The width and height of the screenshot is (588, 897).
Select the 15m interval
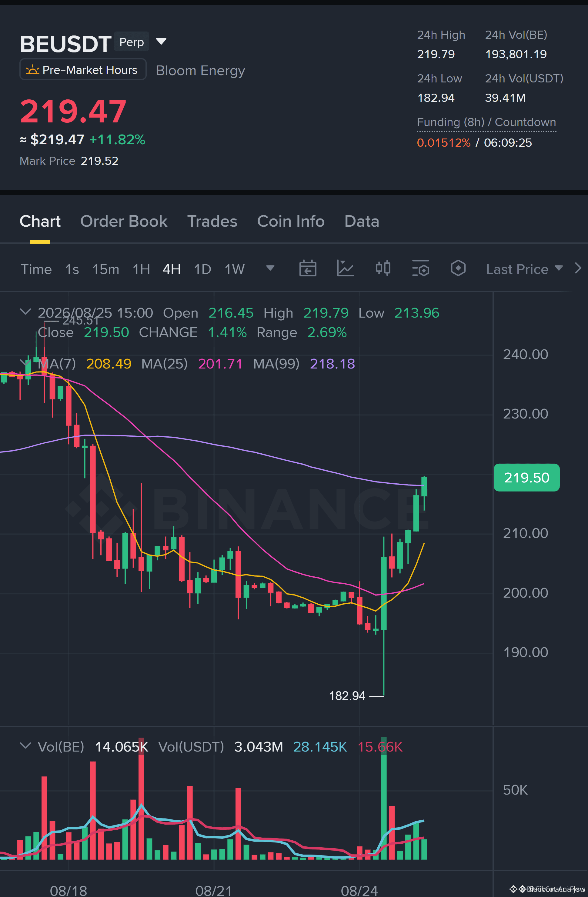click(105, 269)
